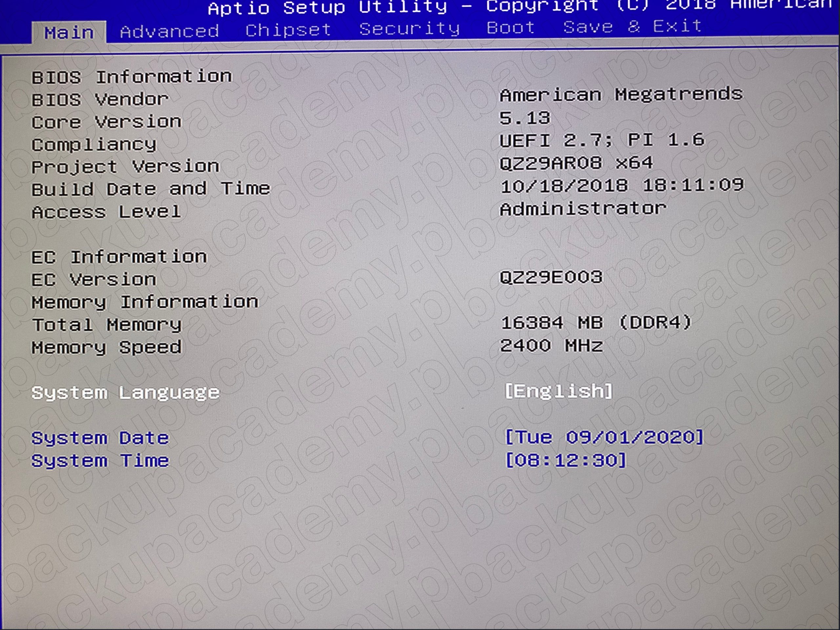Click the Core Version label
The image size is (840, 630).
[107, 122]
